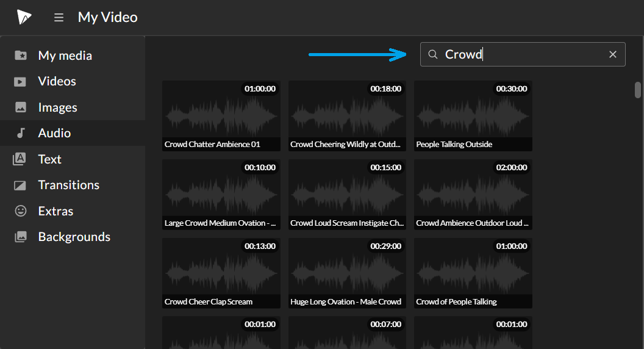Click the 00:30:00 duration badge

tap(512, 89)
